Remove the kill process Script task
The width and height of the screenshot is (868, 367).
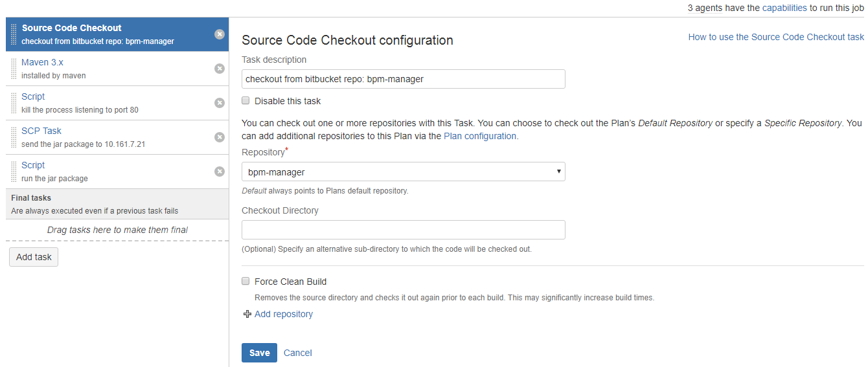point(220,103)
